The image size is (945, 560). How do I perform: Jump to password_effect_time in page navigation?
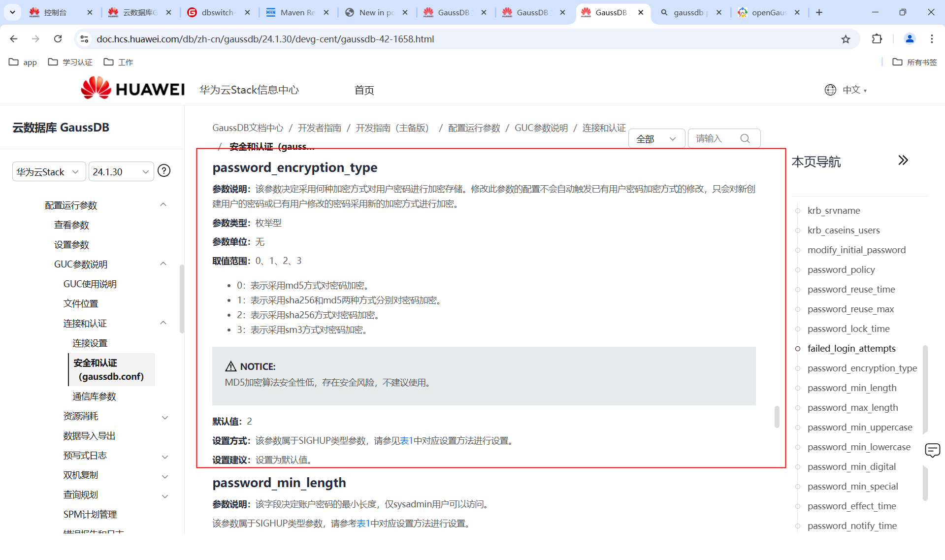pyautogui.click(x=852, y=506)
